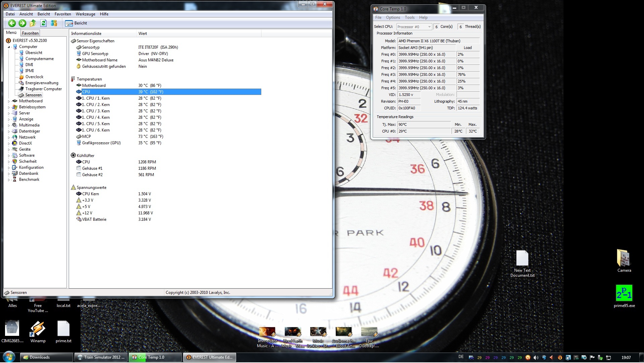The width and height of the screenshot is (644, 363).
Task: Open the Werkzeuge menu
Action: click(86, 14)
